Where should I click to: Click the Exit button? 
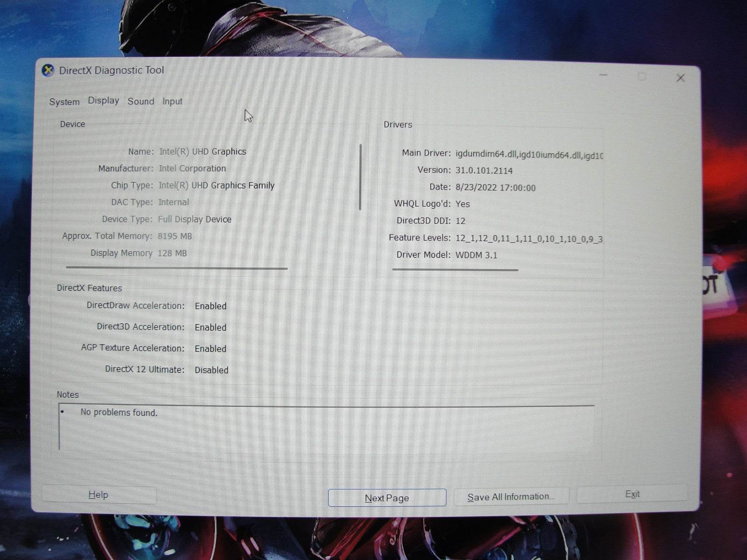632,494
